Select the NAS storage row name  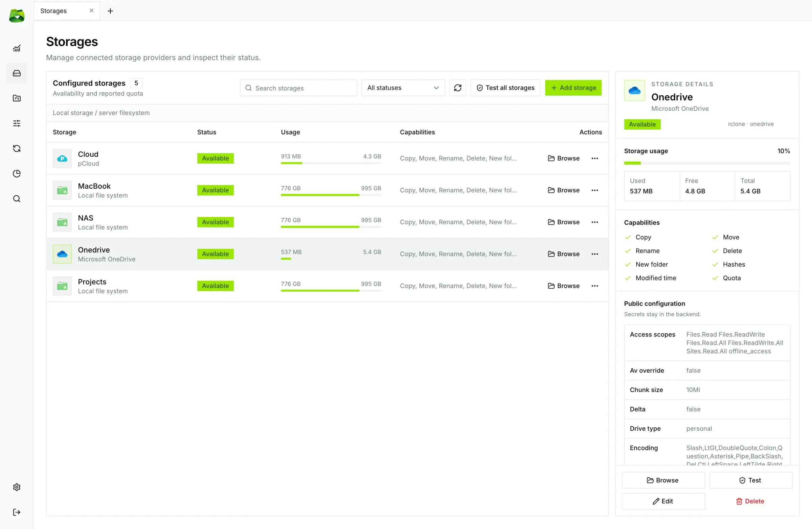tap(86, 218)
